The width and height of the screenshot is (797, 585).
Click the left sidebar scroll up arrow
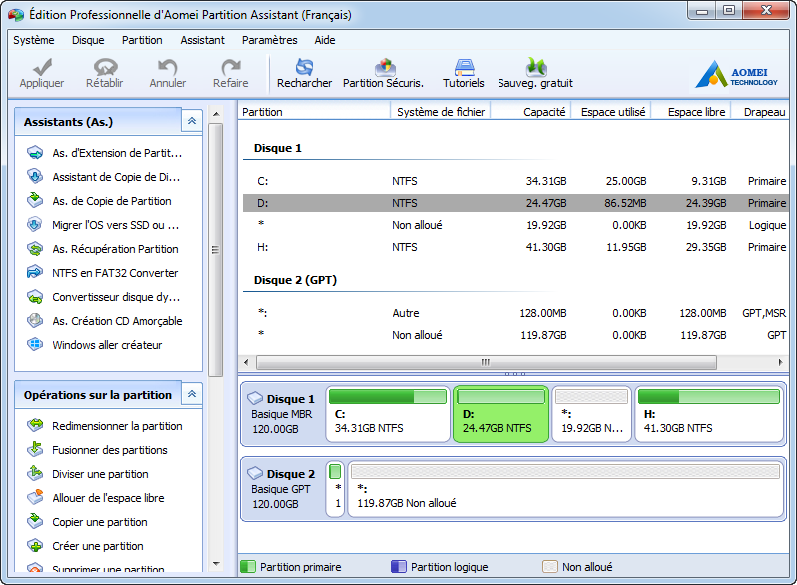pos(216,114)
